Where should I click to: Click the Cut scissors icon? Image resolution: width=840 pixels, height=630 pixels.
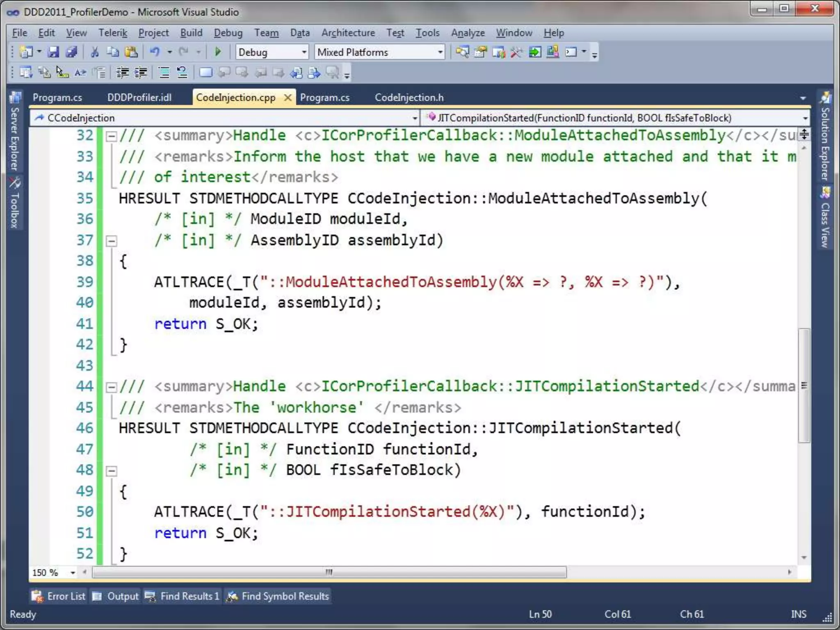click(95, 52)
